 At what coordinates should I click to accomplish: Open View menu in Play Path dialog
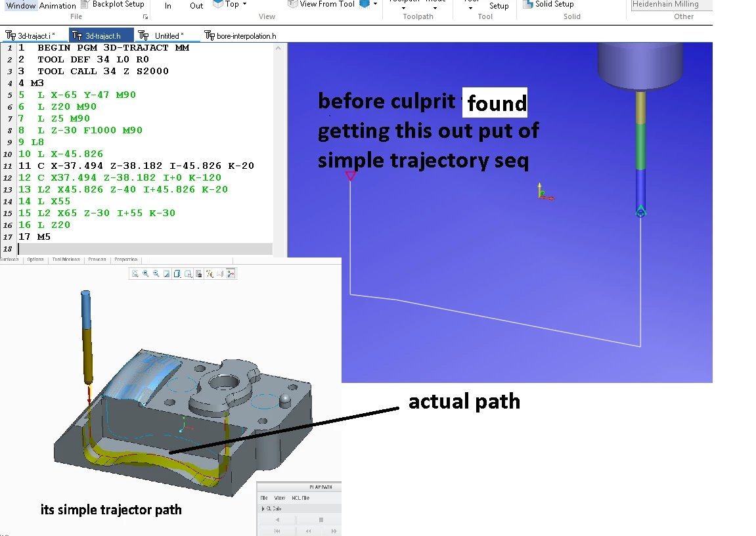point(280,498)
